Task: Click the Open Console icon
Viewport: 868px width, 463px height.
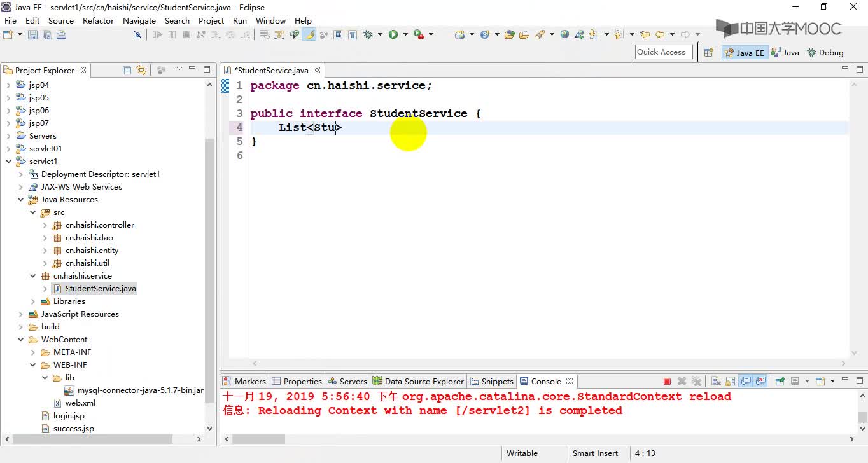Action: tap(820, 381)
